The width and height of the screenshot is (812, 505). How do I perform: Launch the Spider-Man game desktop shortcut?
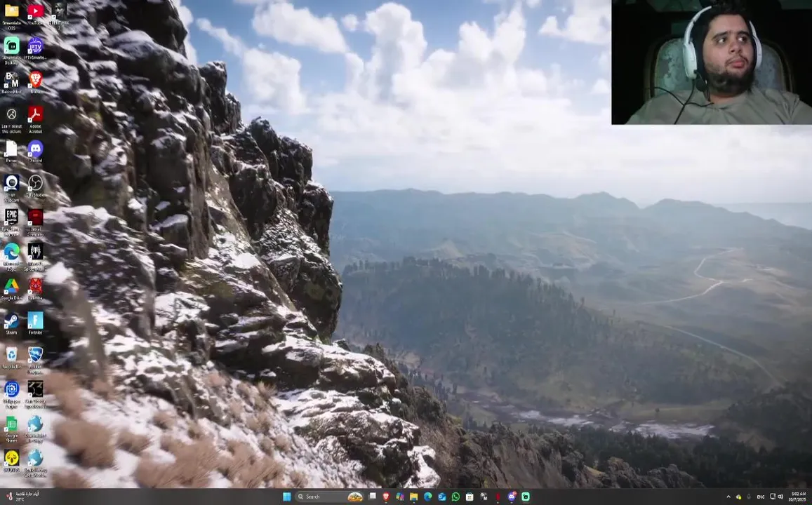[x=35, y=257]
